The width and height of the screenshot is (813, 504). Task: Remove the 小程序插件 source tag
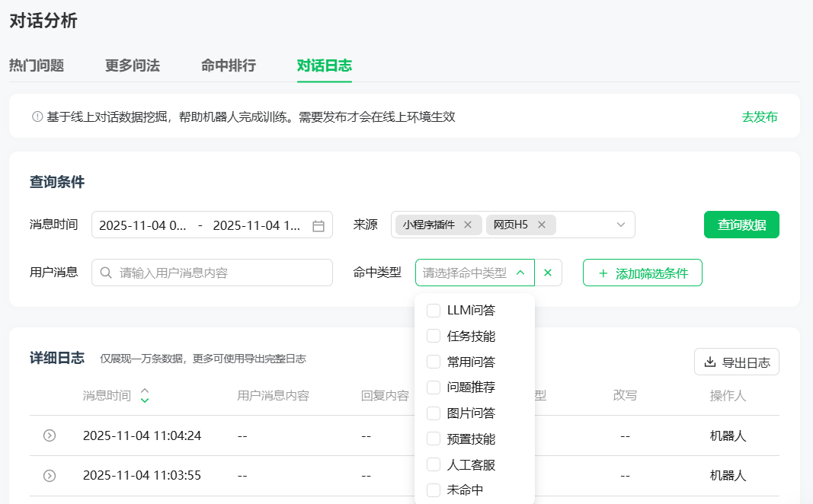coord(468,225)
